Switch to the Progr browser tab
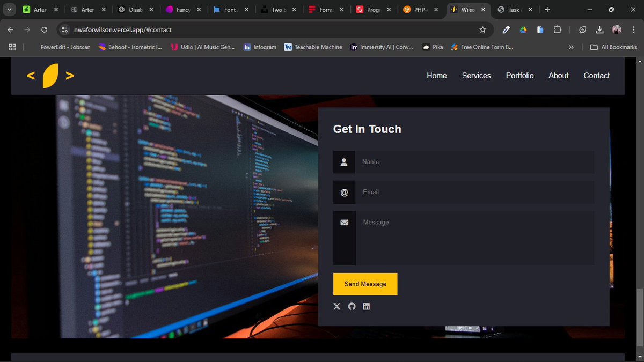The height and width of the screenshot is (362, 644). (x=374, y=10)
